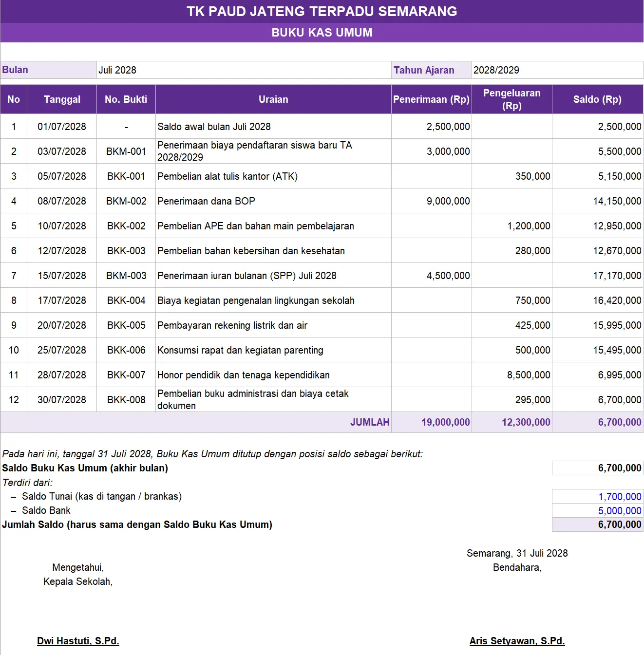Click 'Penerimaan dana BOP' description
This screenshot has width=644, height=655.
(x=273, y=201)
